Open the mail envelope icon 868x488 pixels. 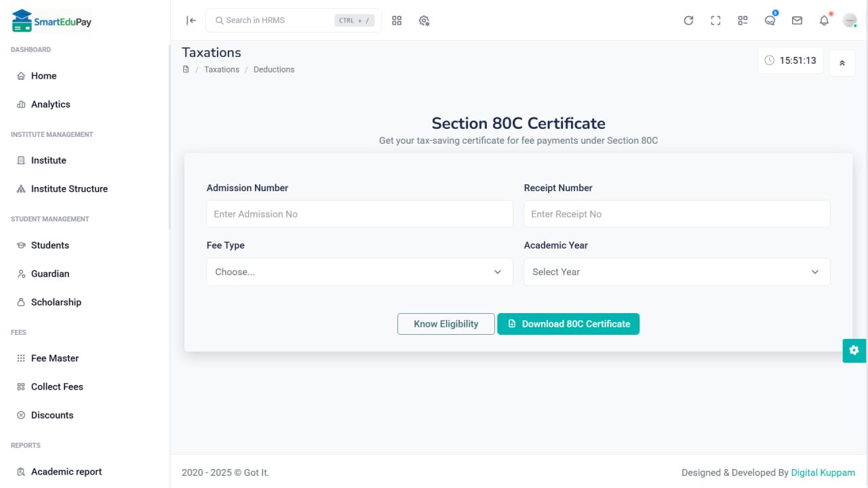pyautogui.click(x=797, y=20)
